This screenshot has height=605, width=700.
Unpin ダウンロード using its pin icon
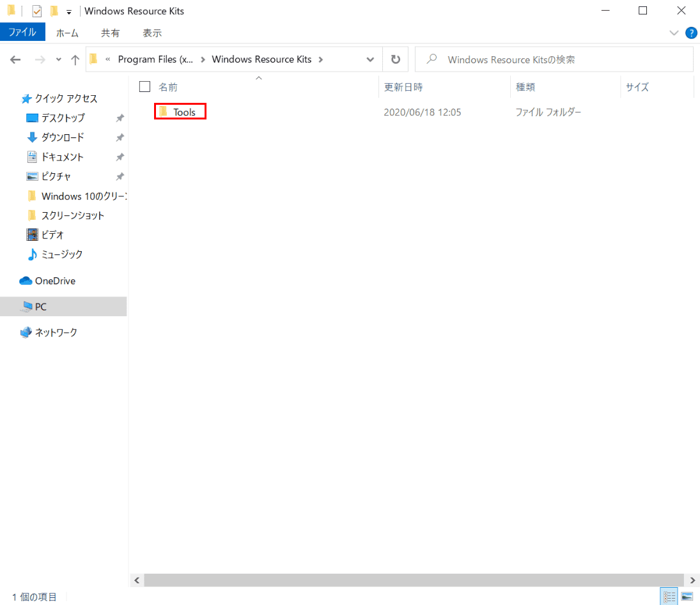point(120,138)
